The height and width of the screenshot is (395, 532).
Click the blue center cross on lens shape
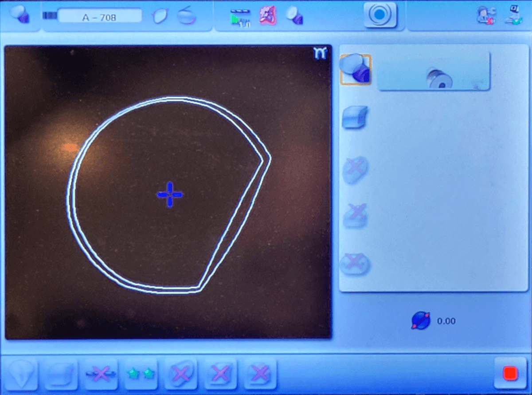click(x=169, y=194)
